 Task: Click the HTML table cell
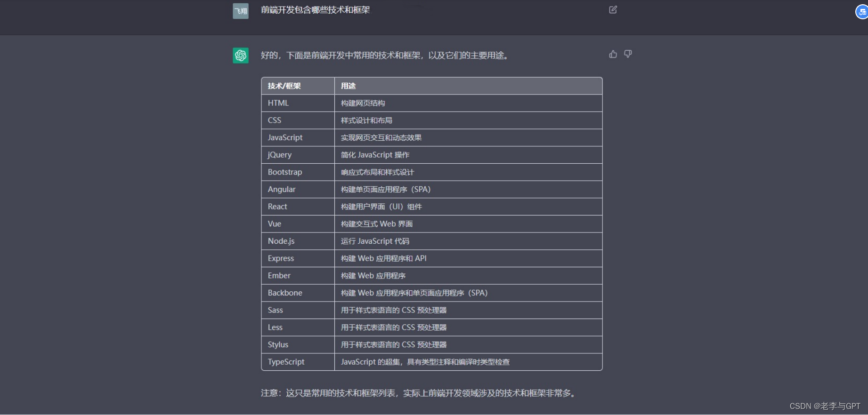pyautogui.click(x=298, y=103)
